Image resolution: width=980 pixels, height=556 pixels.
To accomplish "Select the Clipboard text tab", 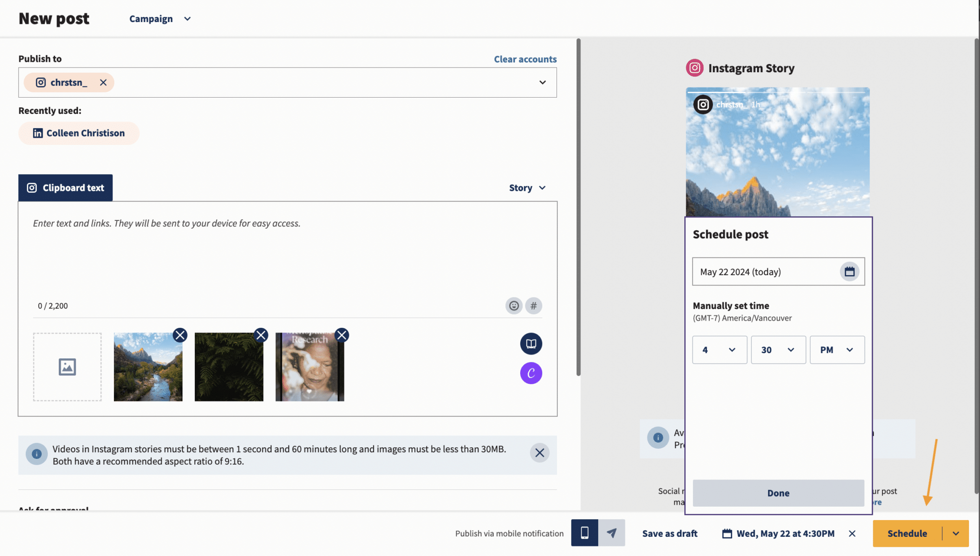I will pyautogui.click(x=66, y=188).
